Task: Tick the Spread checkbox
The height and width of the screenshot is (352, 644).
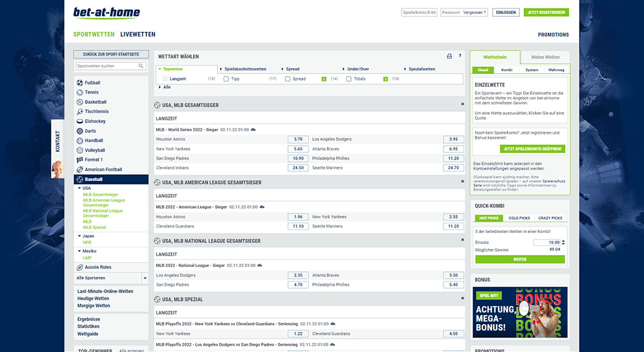Action: coord(288,79)
